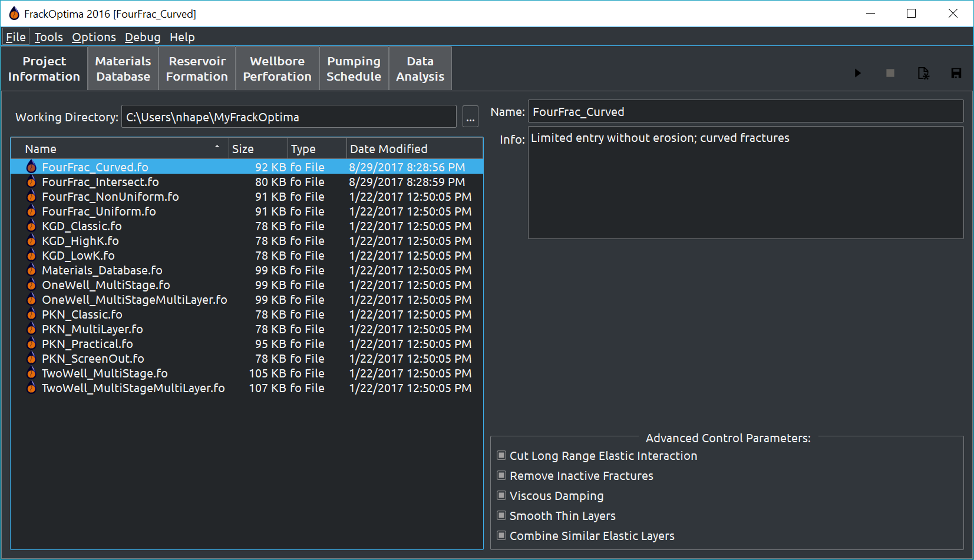Click the flame icon beside PKN_Practical.fo
Image resolution: width=974 pixels, height=560 pixels.
point(31,343)
